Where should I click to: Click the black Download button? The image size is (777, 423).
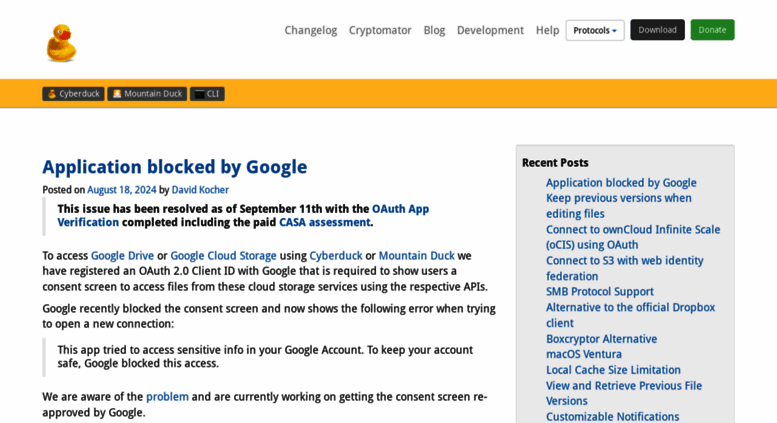pyautogui.click(x=657, y=30)
